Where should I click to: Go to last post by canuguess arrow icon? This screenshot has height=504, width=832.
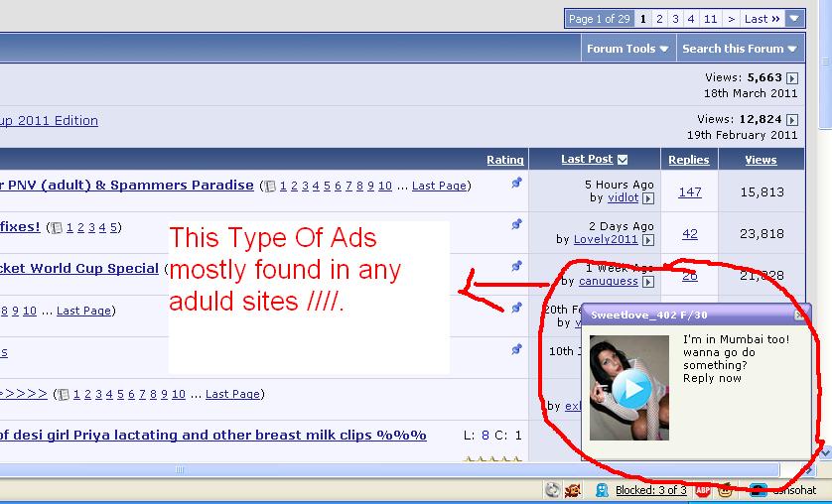648,282
